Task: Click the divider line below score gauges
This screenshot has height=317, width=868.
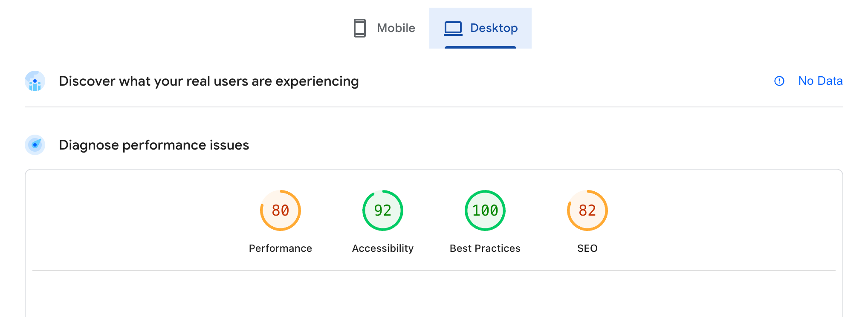Action: click(x=434, y=271)
